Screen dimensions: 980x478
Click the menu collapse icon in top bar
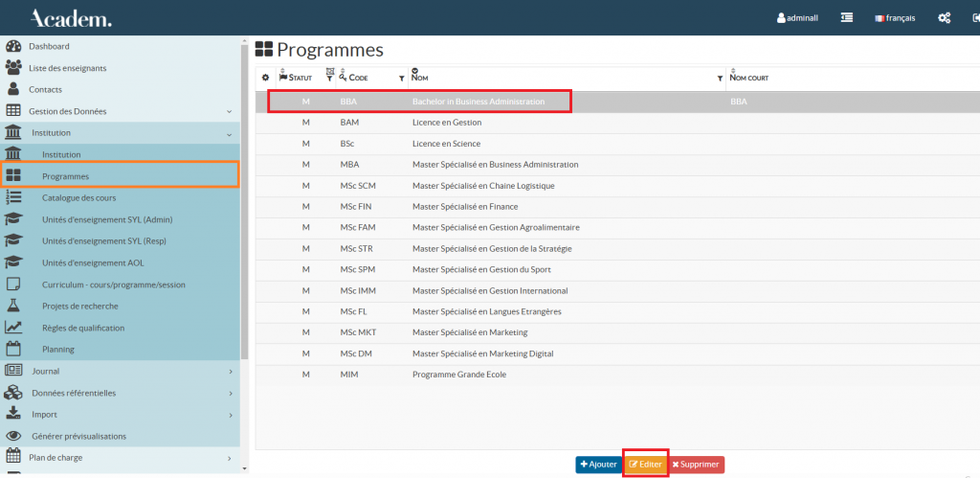coord(846,17)
